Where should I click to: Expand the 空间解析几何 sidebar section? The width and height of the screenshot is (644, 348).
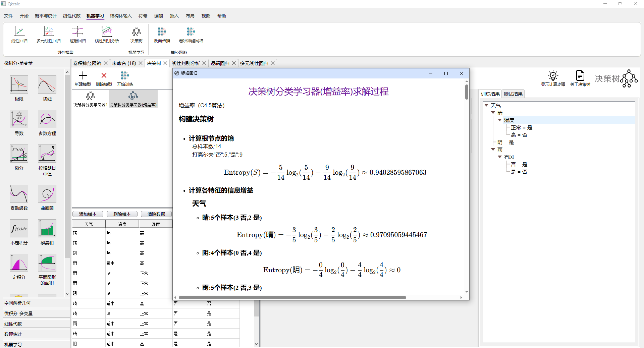click(36, 303)
